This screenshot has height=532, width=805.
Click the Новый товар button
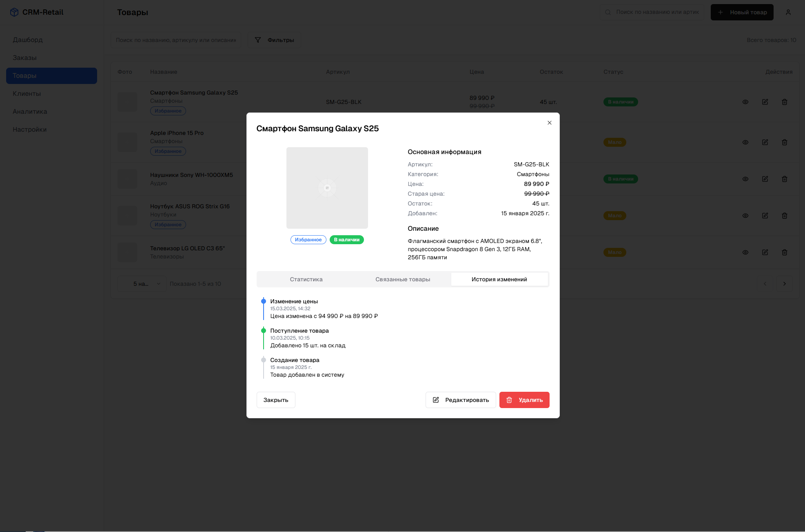[742, 12]
